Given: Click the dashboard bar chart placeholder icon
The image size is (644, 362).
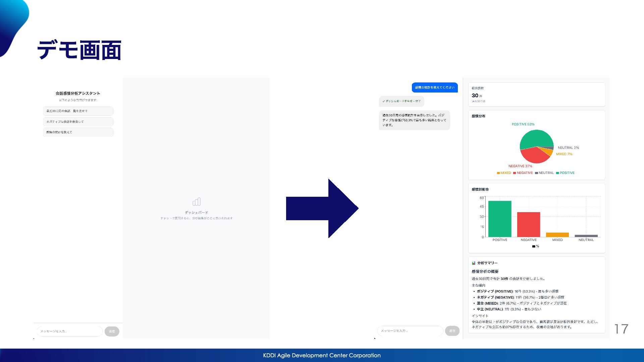Looking at the screenshot, I should tap(197, 201).
